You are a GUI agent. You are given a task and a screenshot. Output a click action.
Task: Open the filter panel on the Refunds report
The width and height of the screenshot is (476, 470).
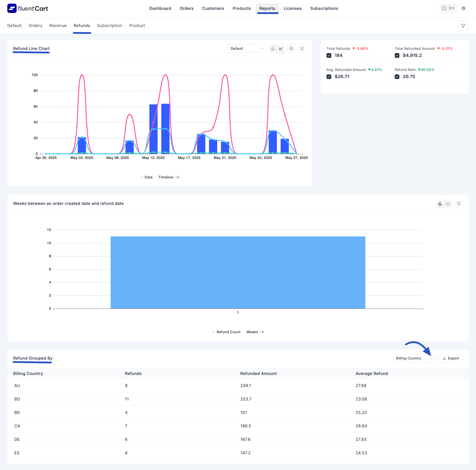pyautogui.click(x=463, y=26)
